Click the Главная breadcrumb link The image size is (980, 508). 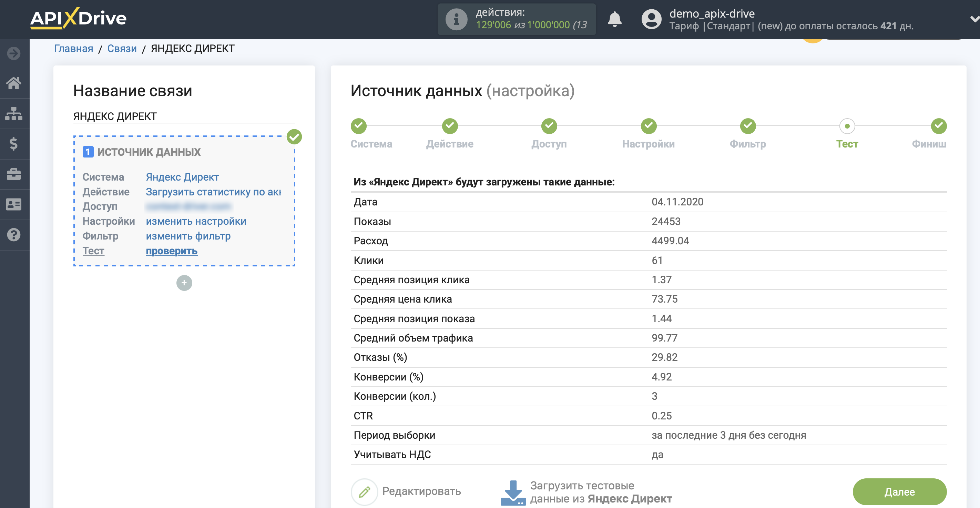(x=73, y=49)
